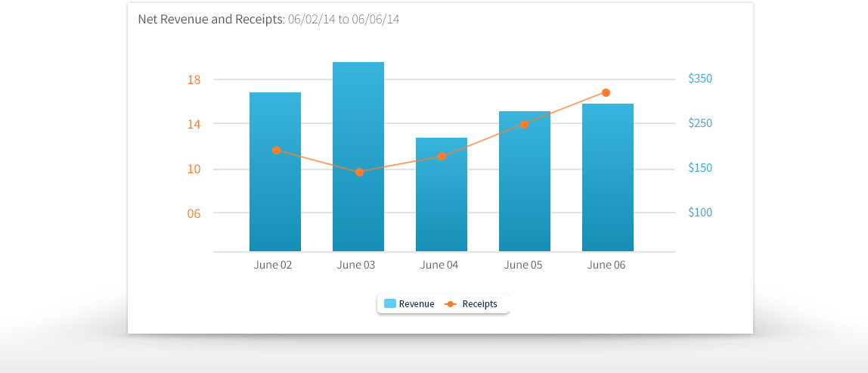The height and width of the screenshot is (373, 868).
Task: Click the June 05 x-axis label
Action: [523, 266]
